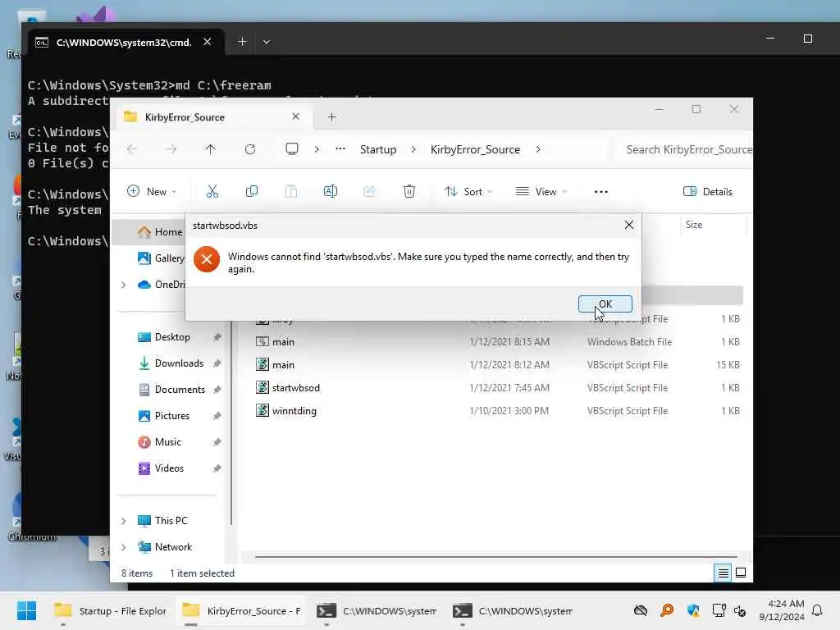The image size is (840, 630).
Task: Click the Copy icon in Explorer toolbar
Action: tap(251, 191)
